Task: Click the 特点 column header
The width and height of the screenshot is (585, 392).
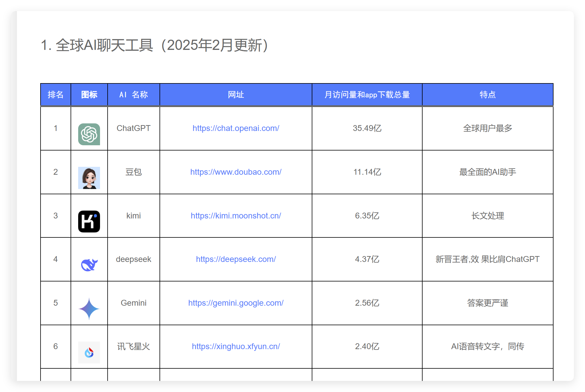Action: click(488, 94)
